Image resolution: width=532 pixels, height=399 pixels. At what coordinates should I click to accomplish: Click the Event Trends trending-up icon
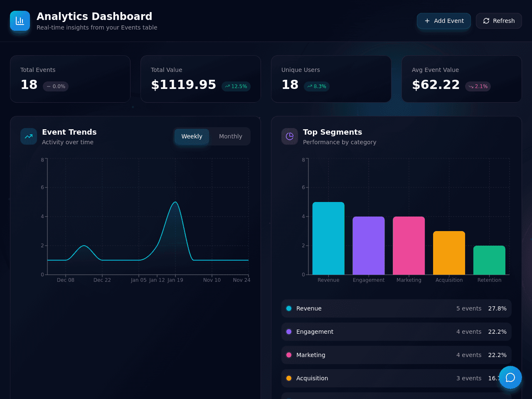tap(29, 136)
